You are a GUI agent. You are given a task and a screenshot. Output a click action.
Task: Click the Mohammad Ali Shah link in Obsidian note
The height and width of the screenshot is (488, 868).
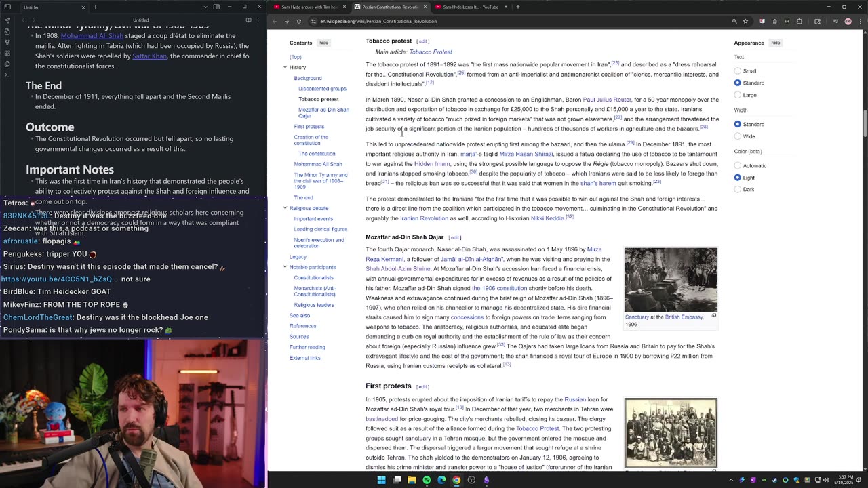tap(92, 36)
